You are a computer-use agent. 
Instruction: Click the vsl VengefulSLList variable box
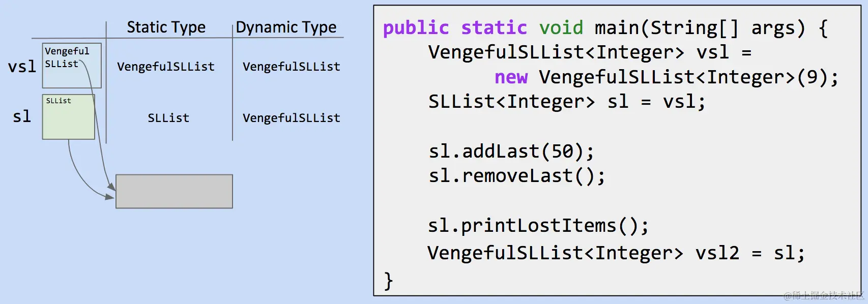[x=72, y=66]
